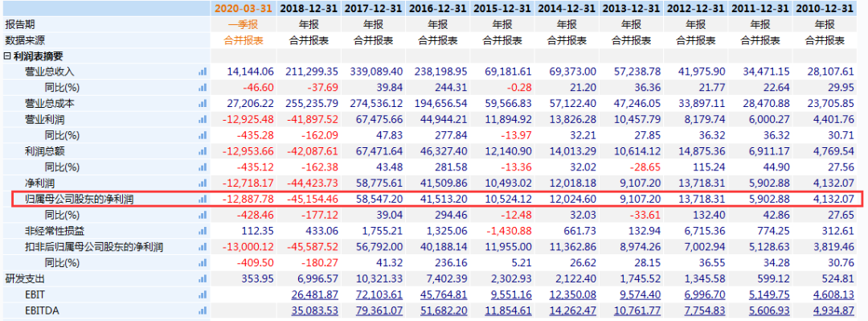868x321 pixels.
Task: Open EBITDA value 11,854.61 link
Action: tap(509, 311)
